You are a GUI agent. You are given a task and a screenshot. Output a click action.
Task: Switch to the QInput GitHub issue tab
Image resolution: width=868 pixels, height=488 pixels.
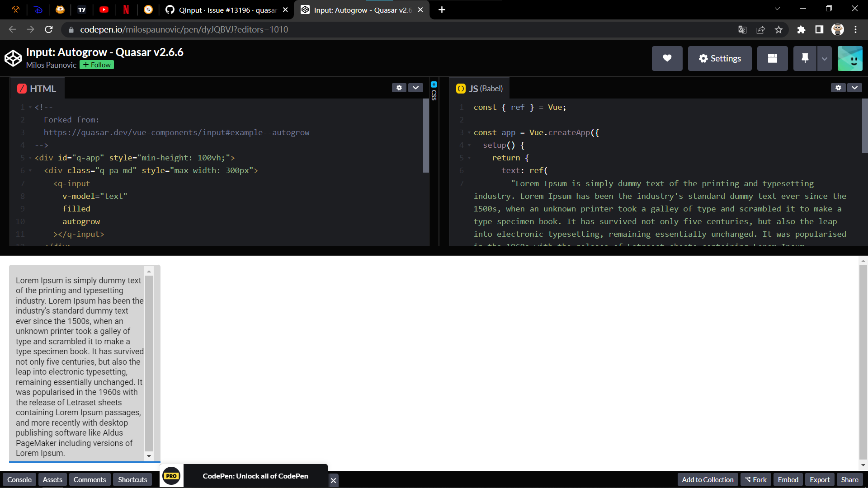click(222, 9)
